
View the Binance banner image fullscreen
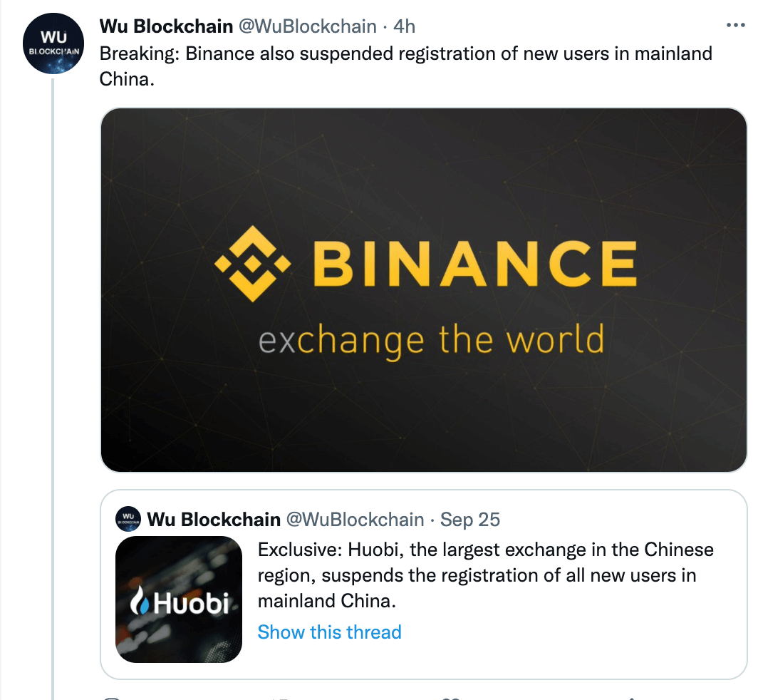(x=424, y=289)
